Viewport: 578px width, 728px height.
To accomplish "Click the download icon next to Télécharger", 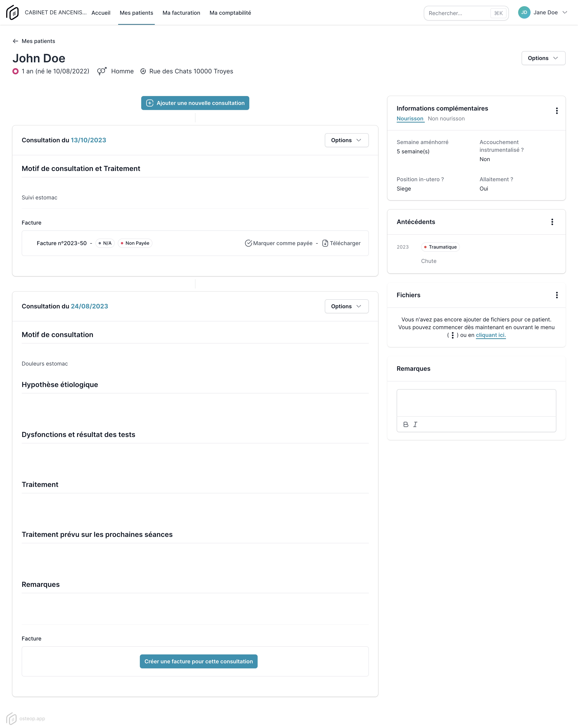I will point(325,243).
